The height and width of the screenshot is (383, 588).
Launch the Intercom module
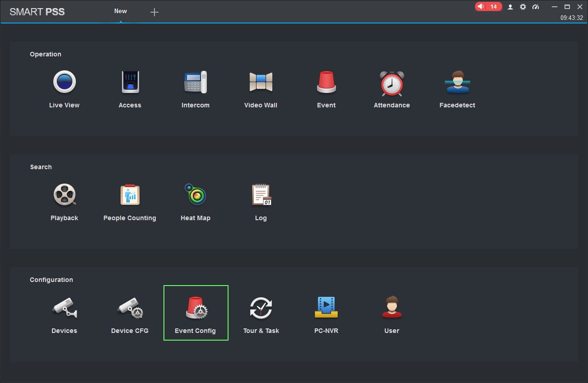(196, 89)
